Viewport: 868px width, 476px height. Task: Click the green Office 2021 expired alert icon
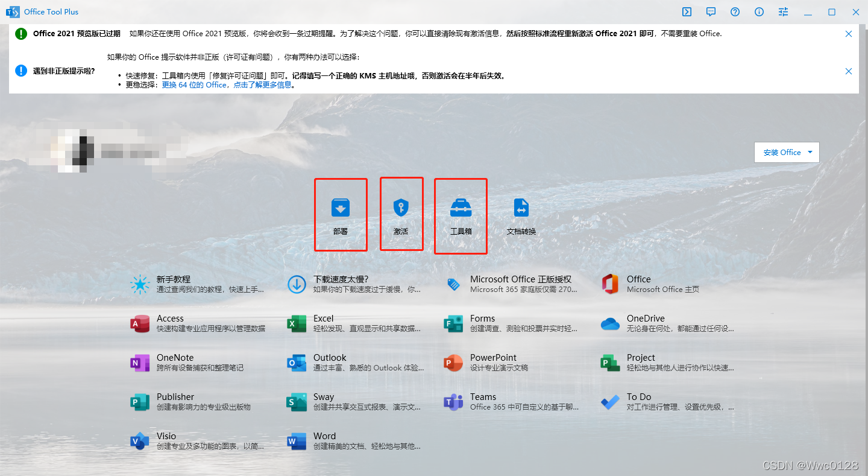tap(21, 34)
